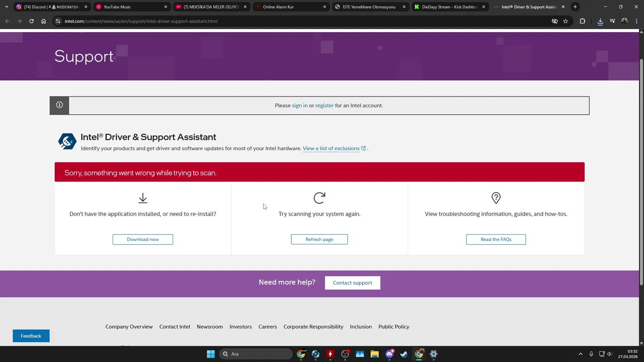
Task: Open browser downloads icon
Action: (x=600, y=21)
